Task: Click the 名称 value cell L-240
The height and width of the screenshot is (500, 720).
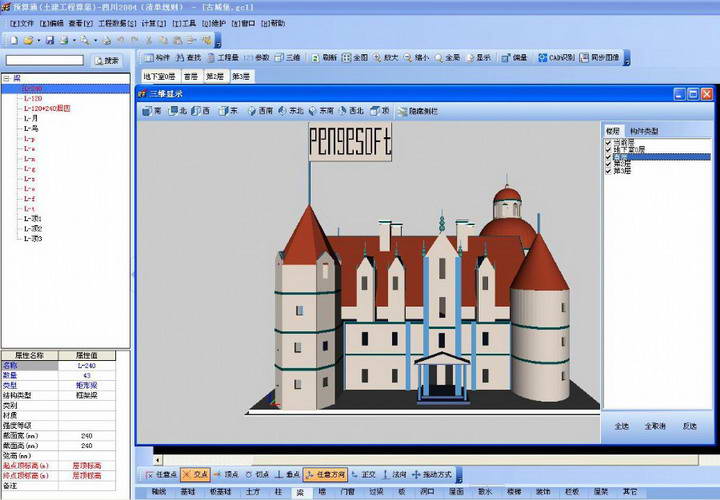Action: 87,365
